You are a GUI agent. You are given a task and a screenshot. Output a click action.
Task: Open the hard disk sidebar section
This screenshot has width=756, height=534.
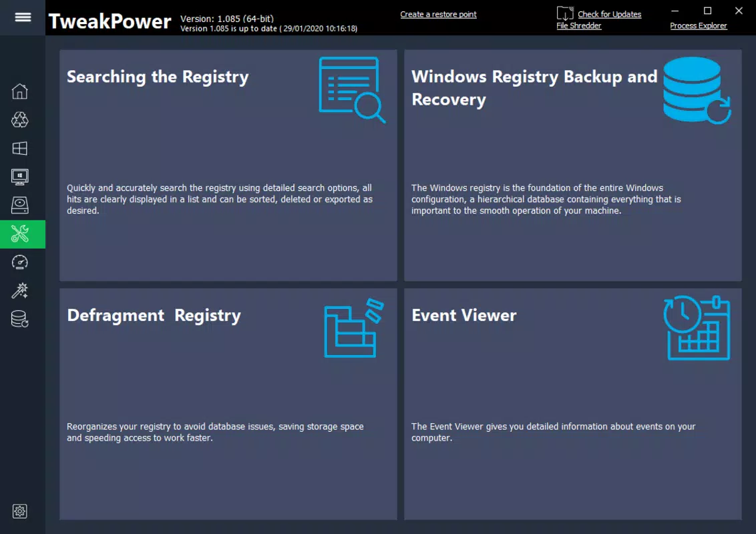(20, 206)
